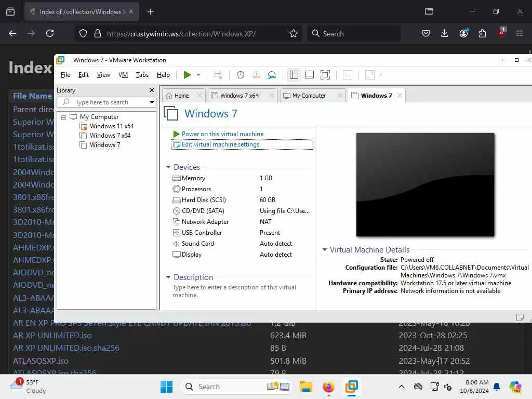Screen dimensions: 532x399
Task: Click the library search input field
Action: 103,102
